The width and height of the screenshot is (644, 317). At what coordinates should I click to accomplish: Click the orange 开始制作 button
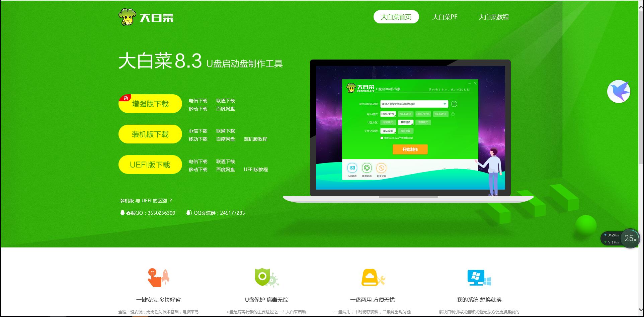pos(410,149)
